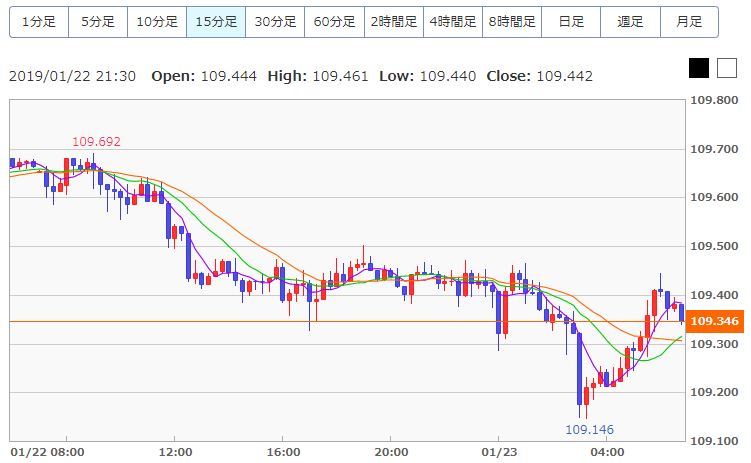Click the highlighted 15分足 tab
The width and height of the screenshot is (751, 463).
tap(216, 22)
